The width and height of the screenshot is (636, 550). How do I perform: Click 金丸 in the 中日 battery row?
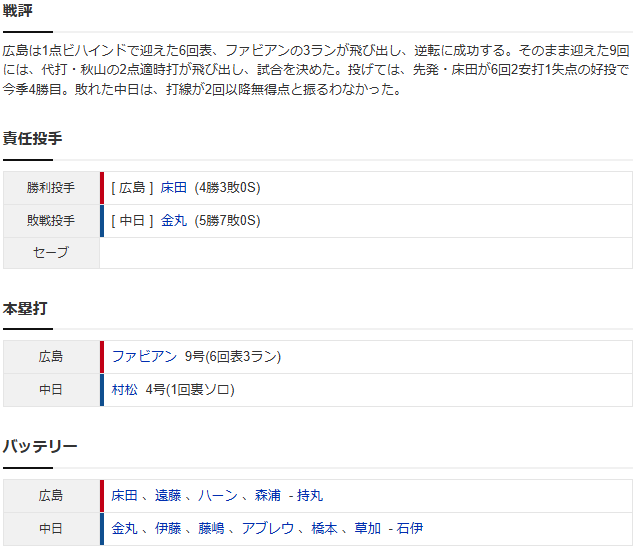[x=124, y=528]
